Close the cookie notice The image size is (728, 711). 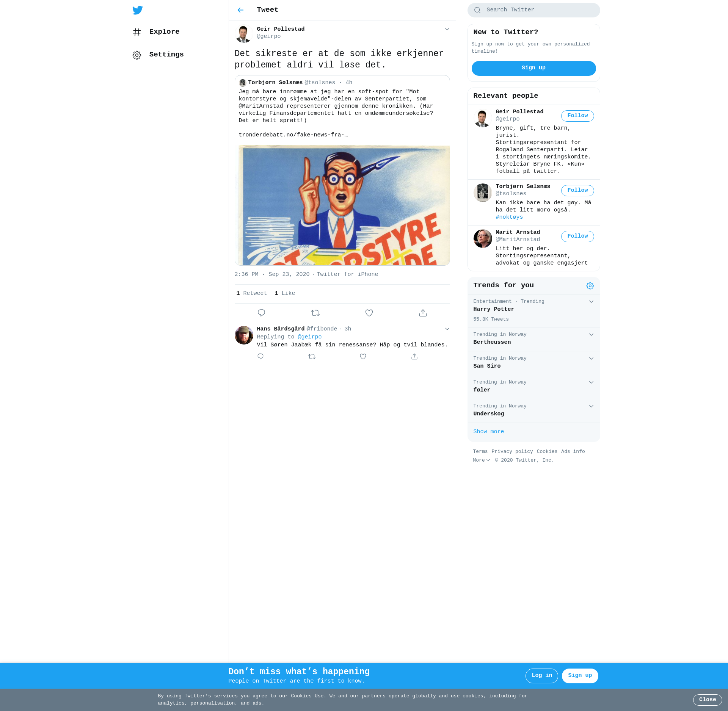(x=708, y=700)
